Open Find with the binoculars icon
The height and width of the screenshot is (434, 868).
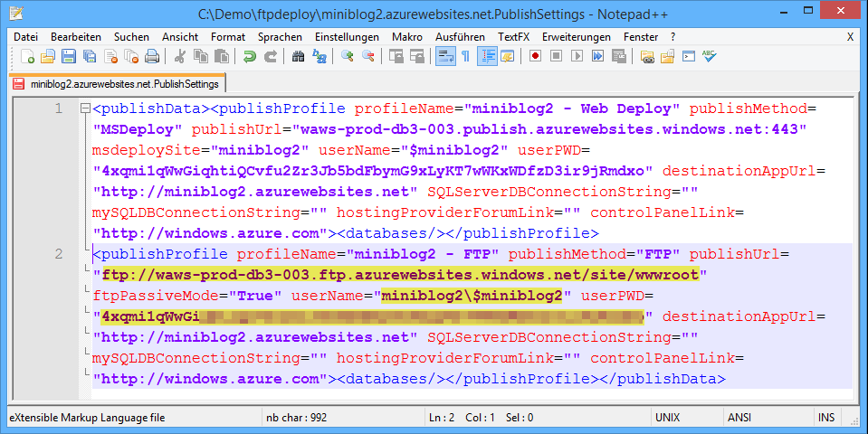(298, 57)
